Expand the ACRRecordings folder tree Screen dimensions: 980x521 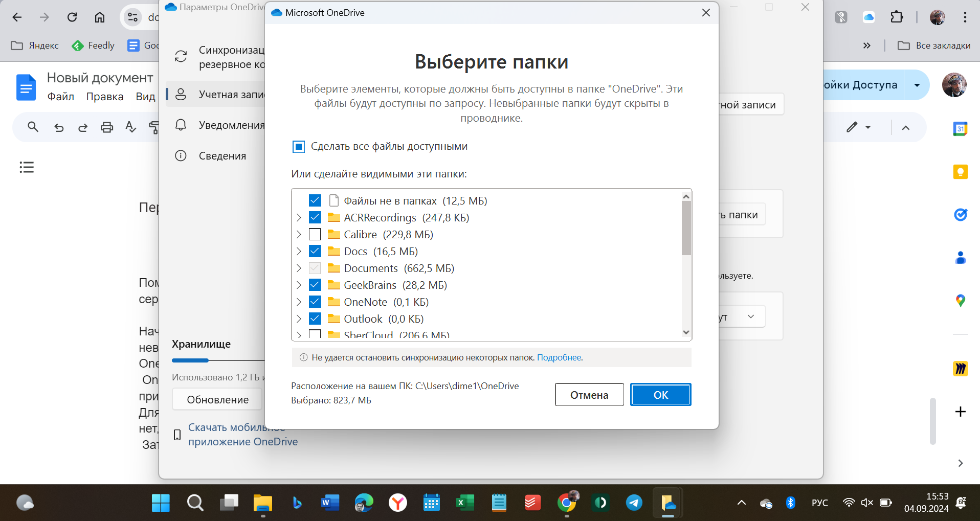coord(299,218)
